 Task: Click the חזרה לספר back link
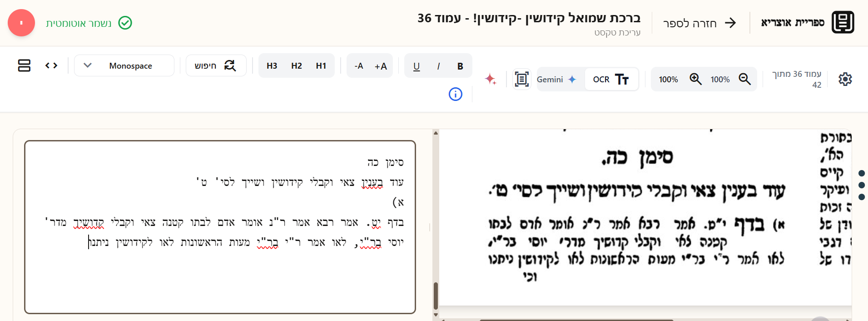click(699, 23)
